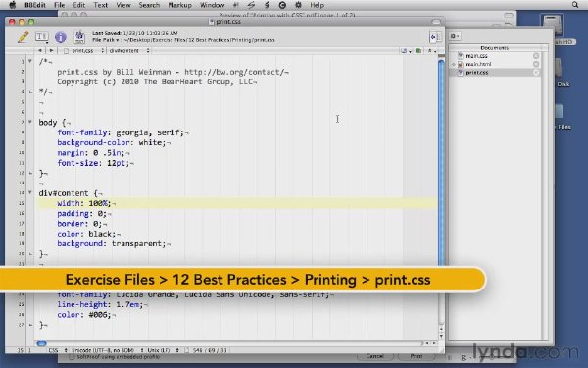Close main.html from the drawer

click(x=536, y=64)
